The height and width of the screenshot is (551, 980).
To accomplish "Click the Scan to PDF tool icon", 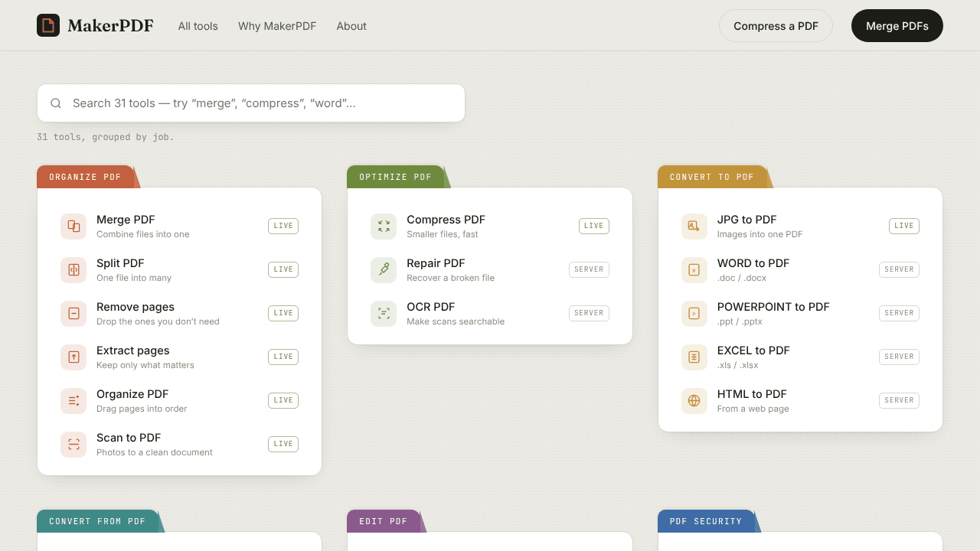I will 73,444.
